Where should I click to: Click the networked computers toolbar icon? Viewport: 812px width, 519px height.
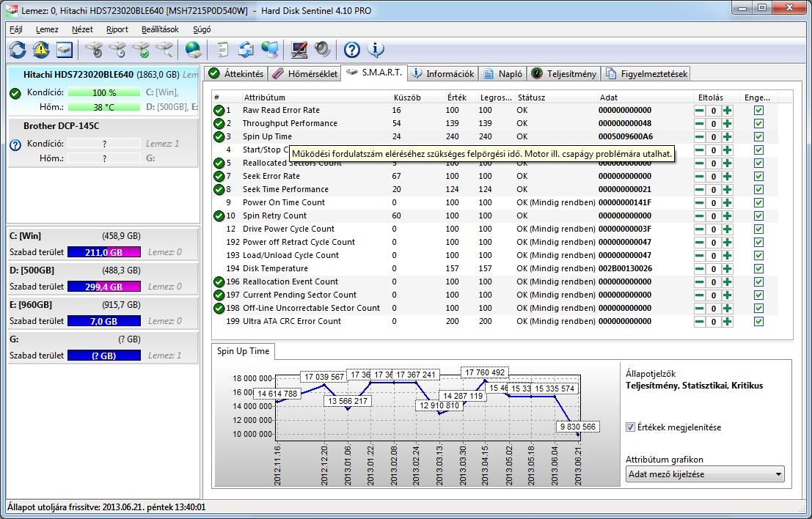coord(270,50)
